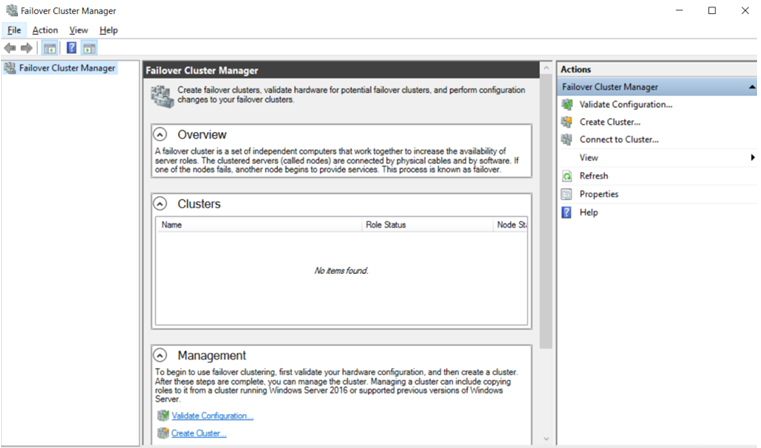The image size is (761, 448).
Task: Collapse the Clusters section
Action: click(x=160, y=203)
